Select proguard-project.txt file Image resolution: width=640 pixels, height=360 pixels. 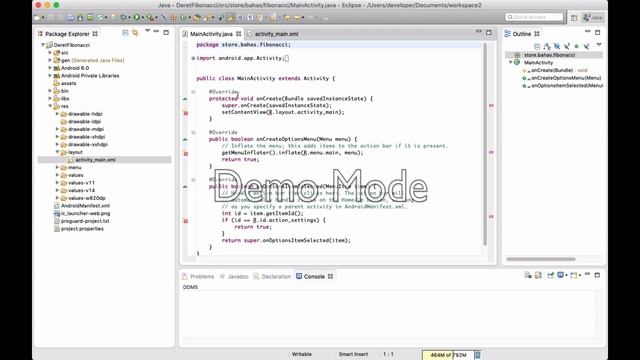click(85, 221)
